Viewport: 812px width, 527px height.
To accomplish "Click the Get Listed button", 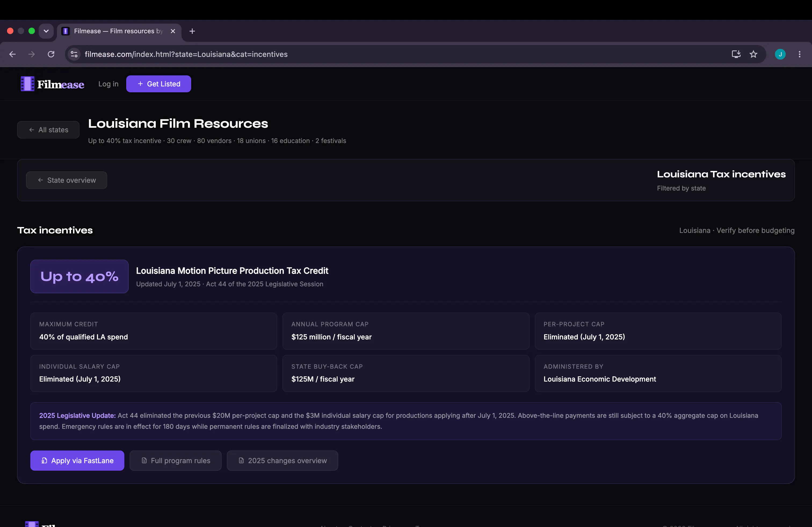I will (159, 84).
